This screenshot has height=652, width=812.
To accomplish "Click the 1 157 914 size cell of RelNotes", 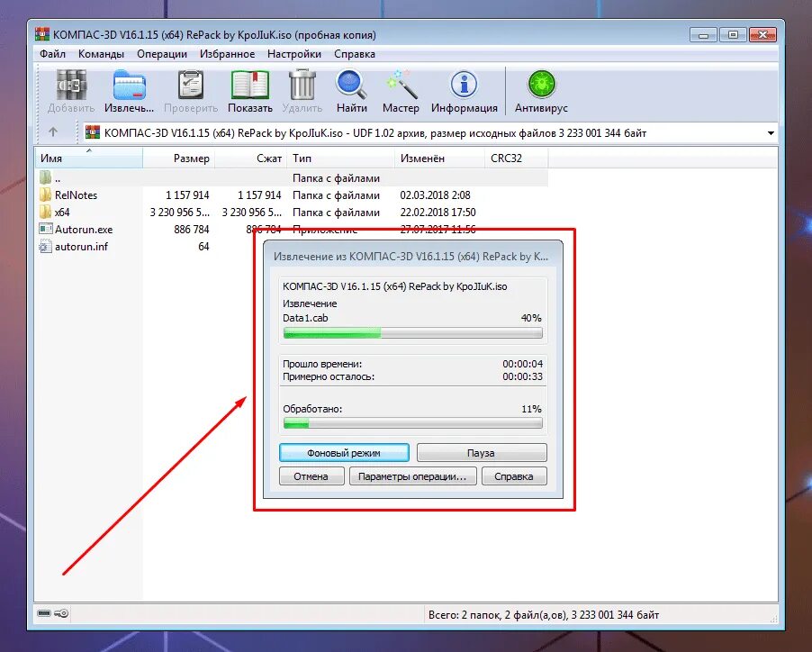I will point(187,195).
